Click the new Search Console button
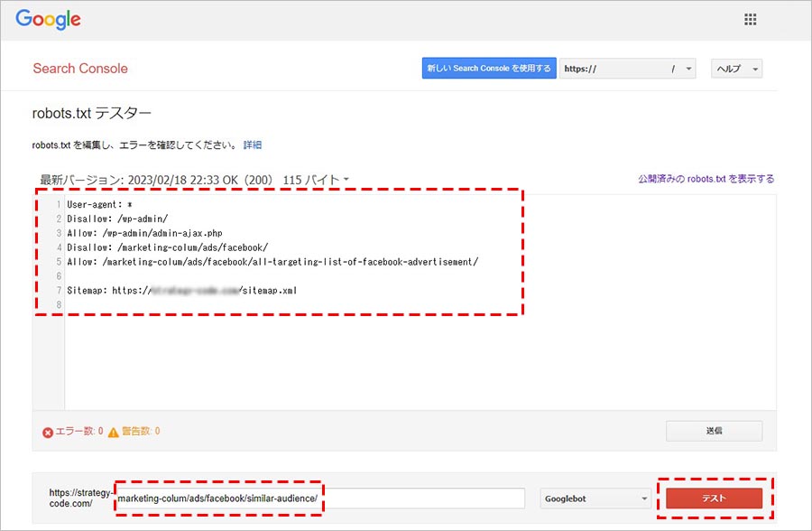 click(x=488, y=69)
